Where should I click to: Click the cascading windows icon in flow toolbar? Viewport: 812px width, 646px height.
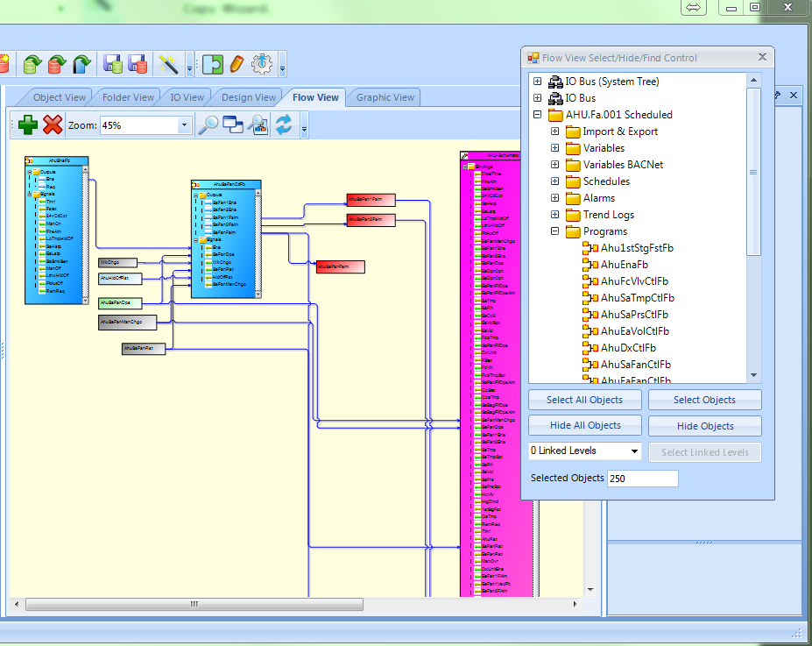[x=233, y=124]
